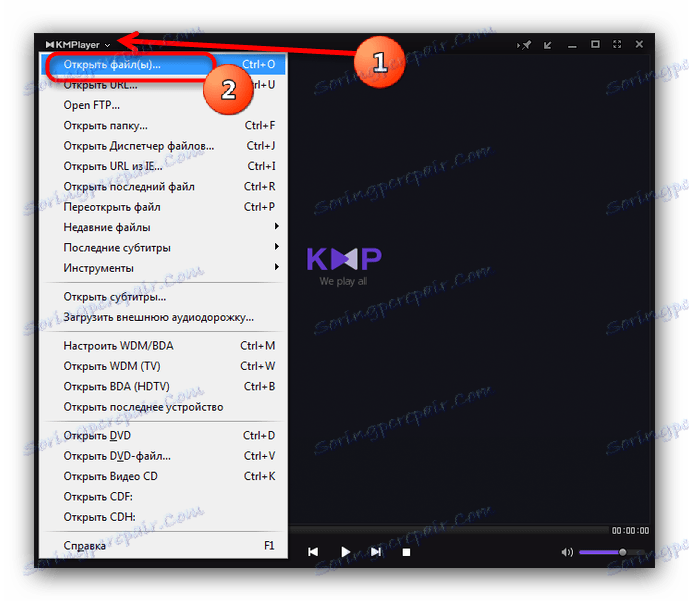
Task: Expand Недавние файлы submenu
Action: tap(163, 227)
